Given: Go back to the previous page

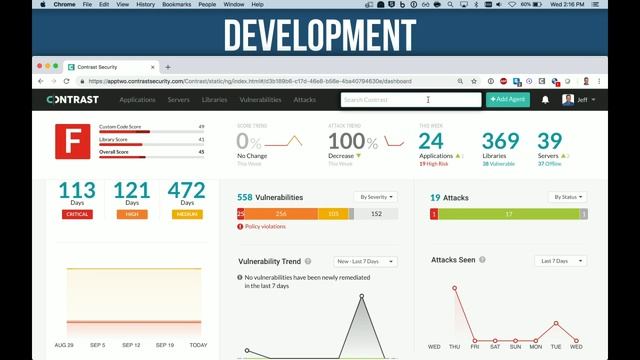Looking at the screenshot, I should coord(40,81).
